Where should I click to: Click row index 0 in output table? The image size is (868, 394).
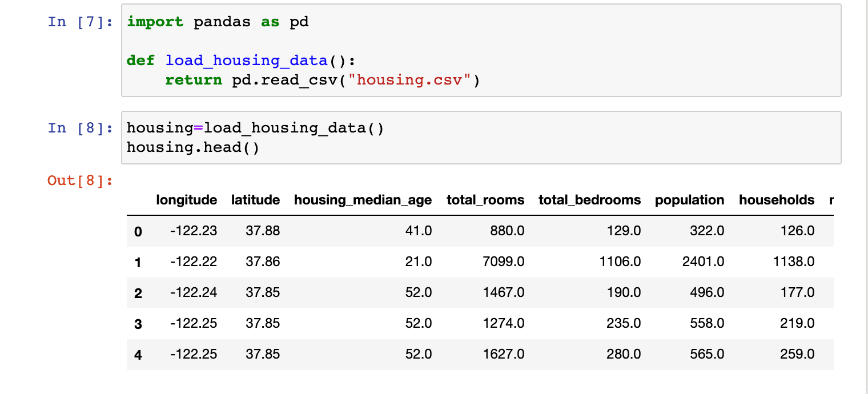point(138,232)
